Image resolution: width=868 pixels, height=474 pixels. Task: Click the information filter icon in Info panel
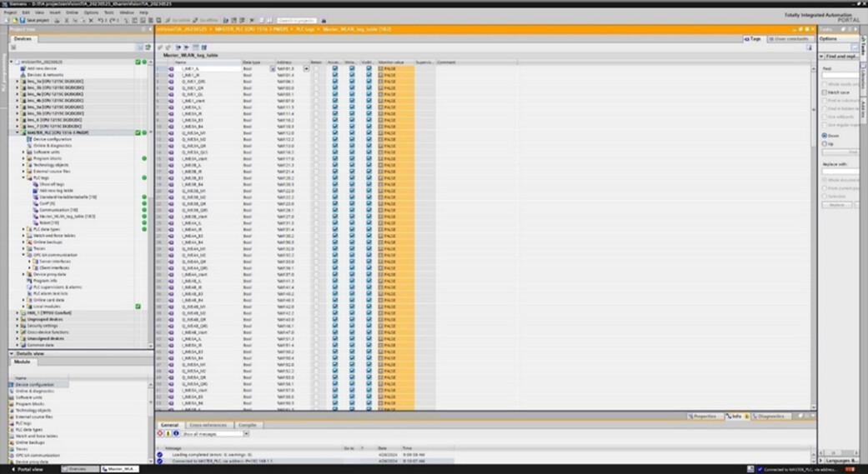(176, 434)
